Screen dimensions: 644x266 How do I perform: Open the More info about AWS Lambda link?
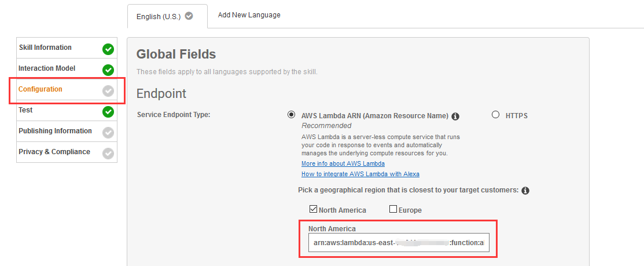[x=343, y=164]
